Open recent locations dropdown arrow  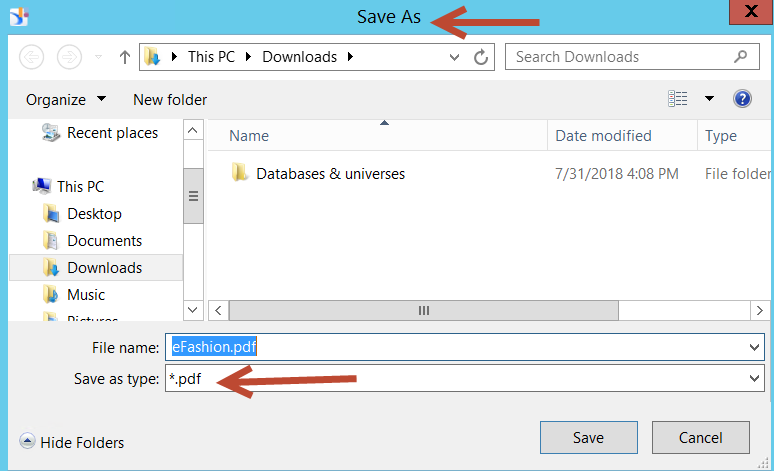click(99, 57)
